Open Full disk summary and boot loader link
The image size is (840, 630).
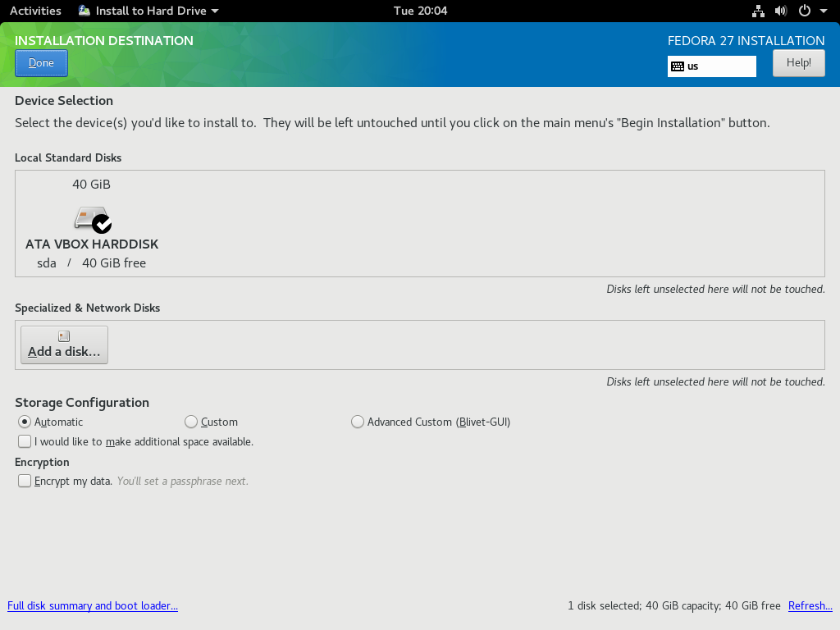[93, 605]
